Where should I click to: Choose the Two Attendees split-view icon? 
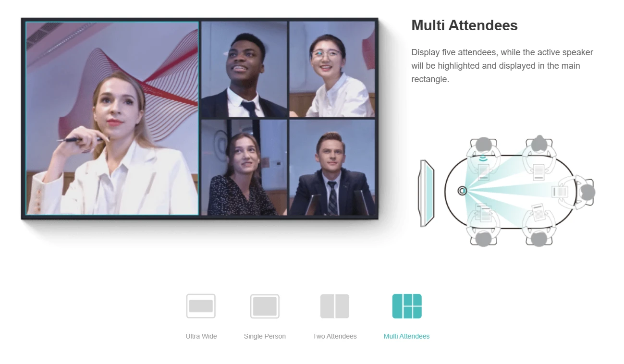(x=335, y=306)
